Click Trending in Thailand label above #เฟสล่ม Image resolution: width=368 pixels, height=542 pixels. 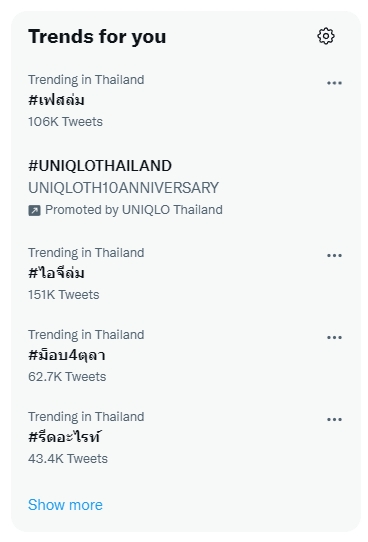pyautogui.click(x=86, y=80)
